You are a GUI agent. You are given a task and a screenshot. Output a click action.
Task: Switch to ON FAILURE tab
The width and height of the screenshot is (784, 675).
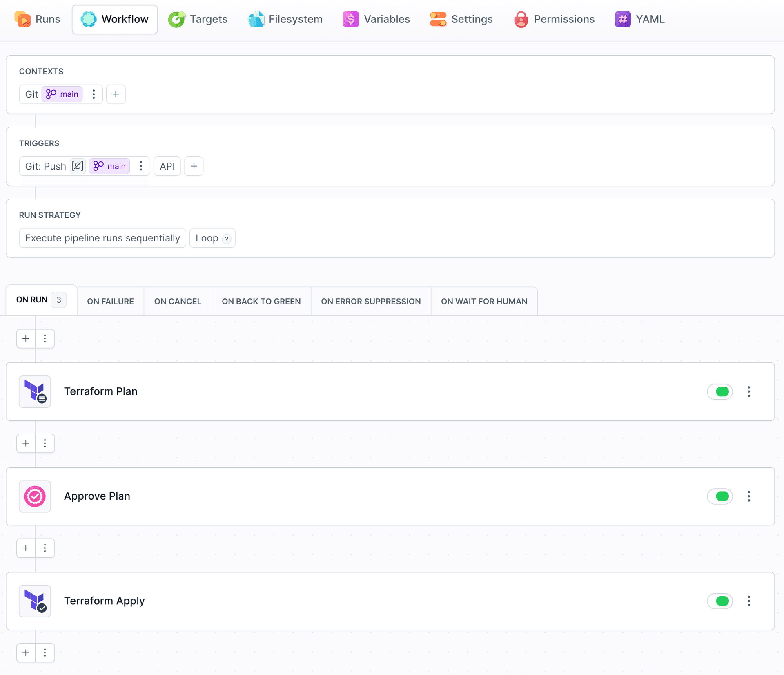pyautogui.click(x=110, y=302)
